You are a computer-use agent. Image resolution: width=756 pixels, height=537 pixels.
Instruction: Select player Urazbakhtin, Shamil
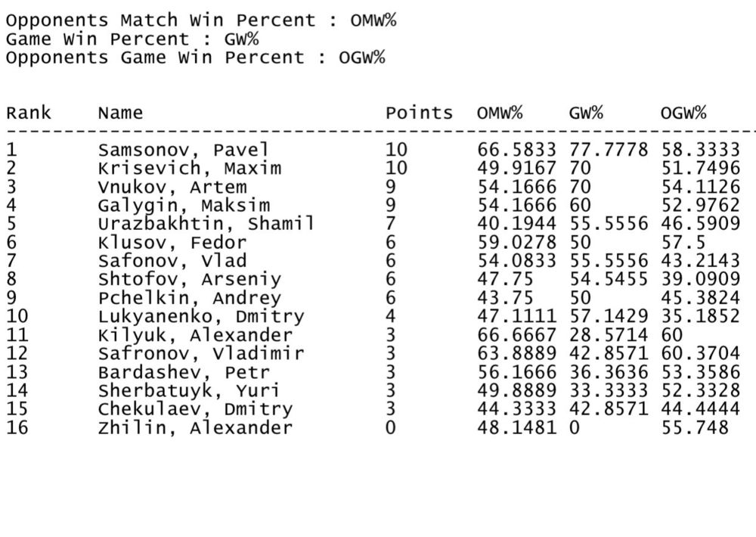pos(206,224)
